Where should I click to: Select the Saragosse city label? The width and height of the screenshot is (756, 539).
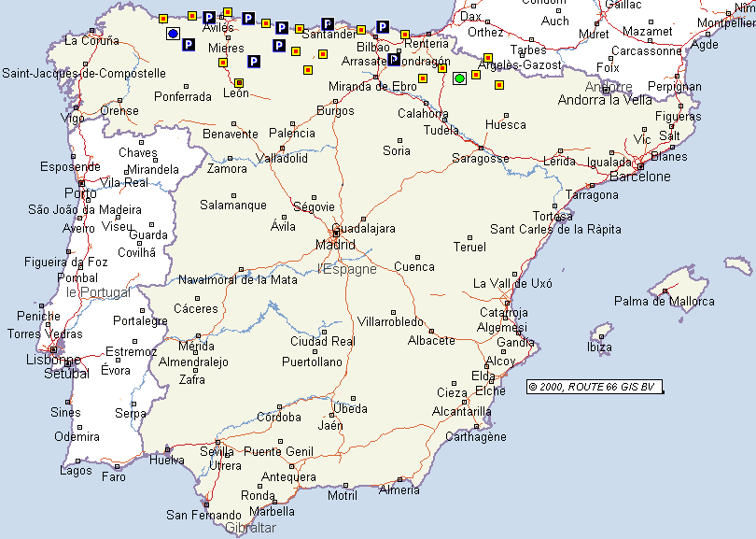tap(480, 159)
